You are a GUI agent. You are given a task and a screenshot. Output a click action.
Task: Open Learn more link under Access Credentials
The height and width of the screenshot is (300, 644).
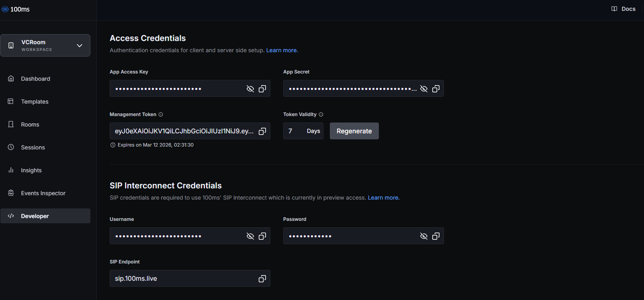point(282,50)
